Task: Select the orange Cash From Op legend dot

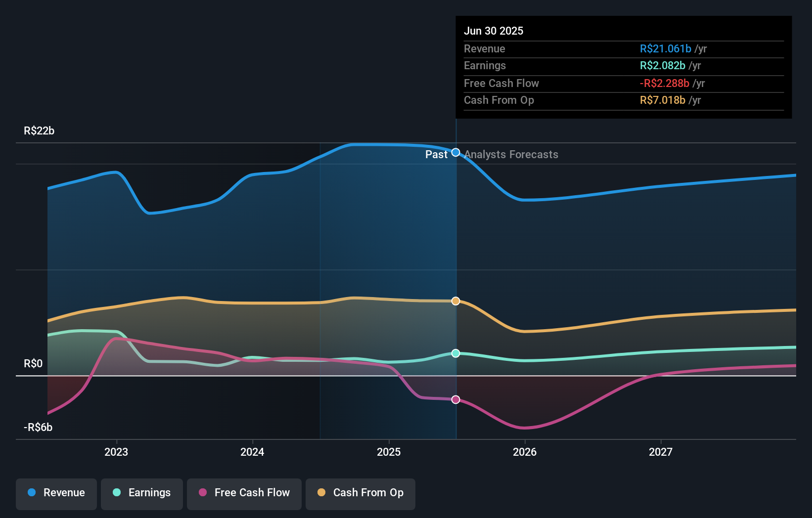Action: point(321,493)
